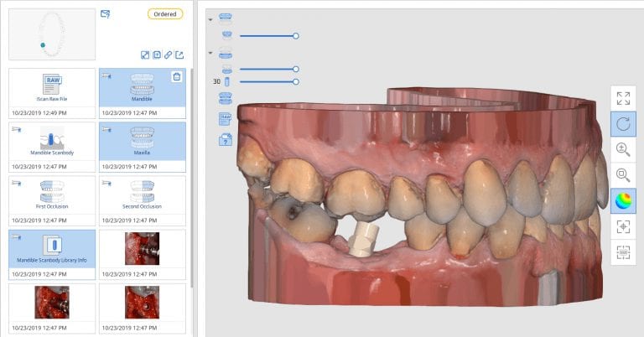This screenshot has height=337, width=644.
Task: Click the zoom-fit magnifier icon
Action: pos(623,175)
